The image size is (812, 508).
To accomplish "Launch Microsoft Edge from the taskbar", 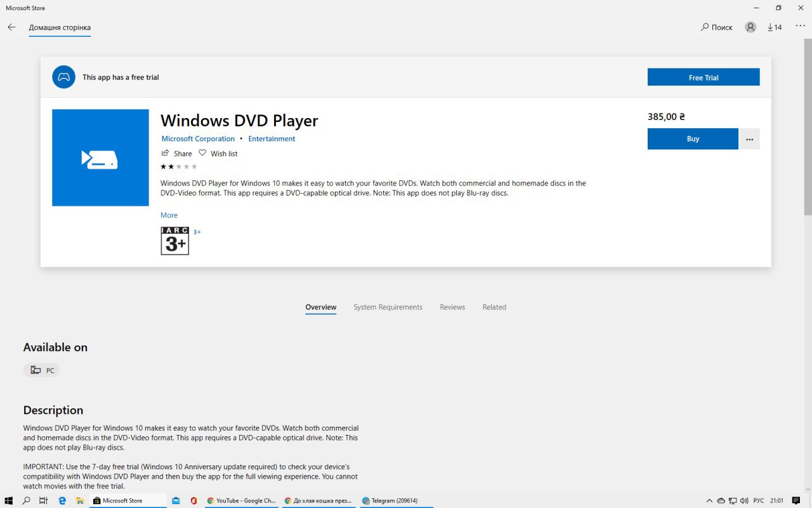I will pyautogui.click(x=62, y=500).
